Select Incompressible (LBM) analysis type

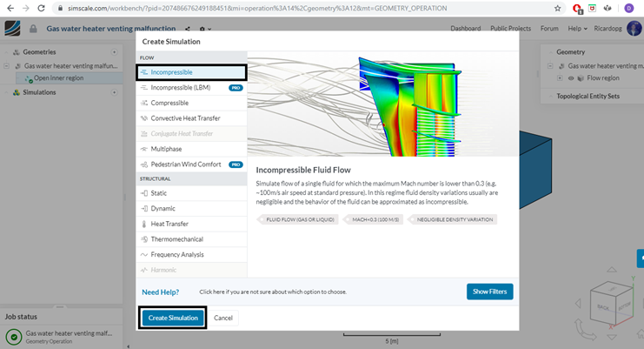point(191,88)
